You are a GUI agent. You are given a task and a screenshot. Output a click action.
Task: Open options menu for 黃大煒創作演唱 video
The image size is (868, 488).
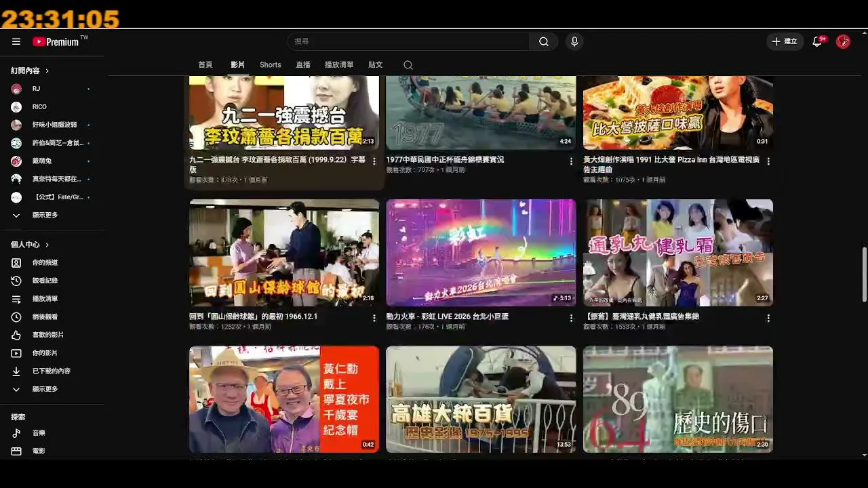tap(768, 161)
